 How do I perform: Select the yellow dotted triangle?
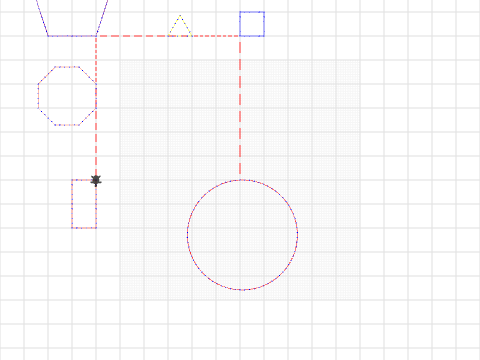tap(180, 26)
